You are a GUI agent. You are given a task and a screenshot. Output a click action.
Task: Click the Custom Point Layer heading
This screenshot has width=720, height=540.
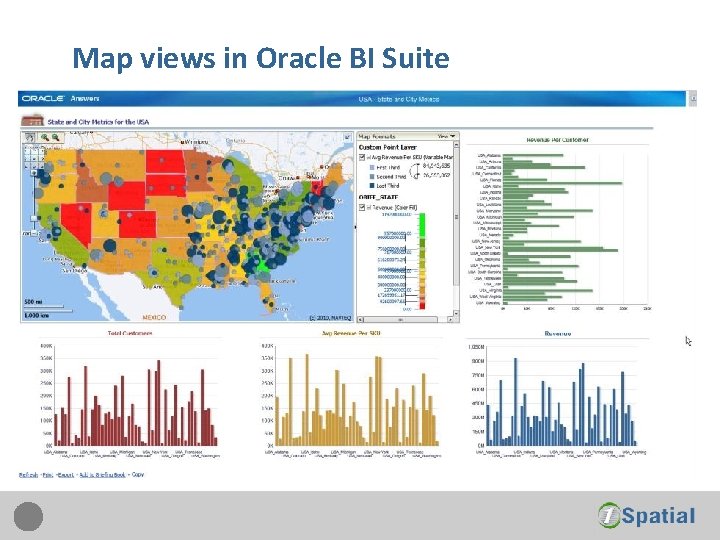[388, 147]
